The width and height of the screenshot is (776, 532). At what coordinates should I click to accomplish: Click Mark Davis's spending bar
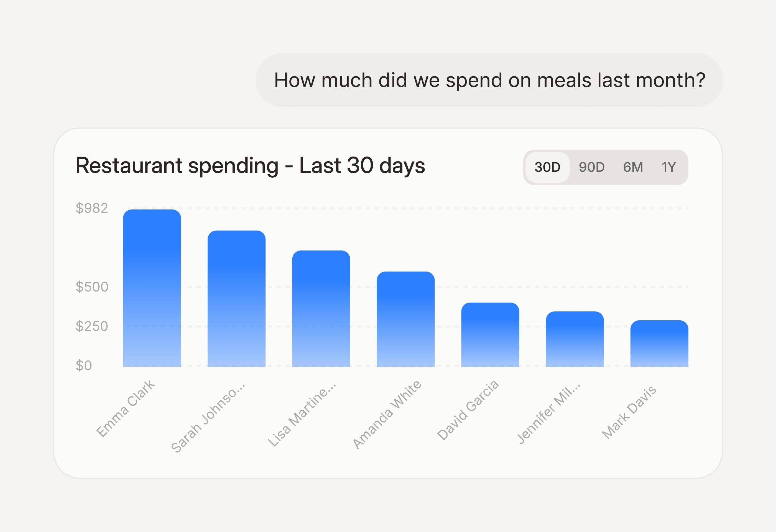click(x=659, y=344)
